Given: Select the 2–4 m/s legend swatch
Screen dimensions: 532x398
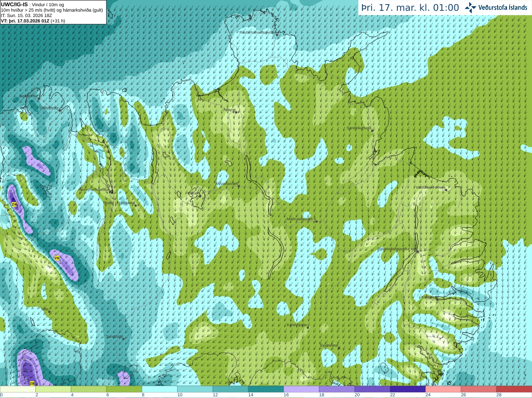Looking at the screenshot, I should (x=53, y=389).
